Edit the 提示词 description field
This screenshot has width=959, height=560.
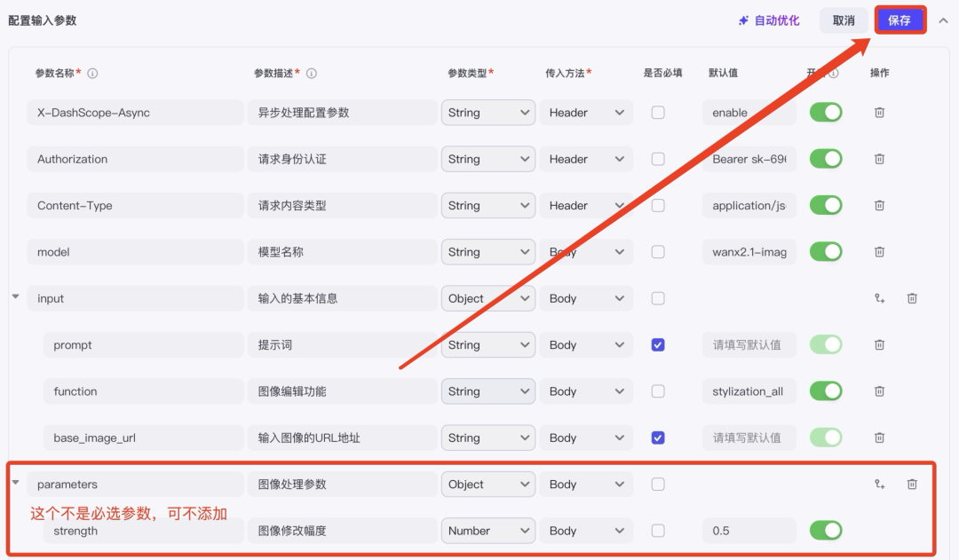[x=343, y=345]
